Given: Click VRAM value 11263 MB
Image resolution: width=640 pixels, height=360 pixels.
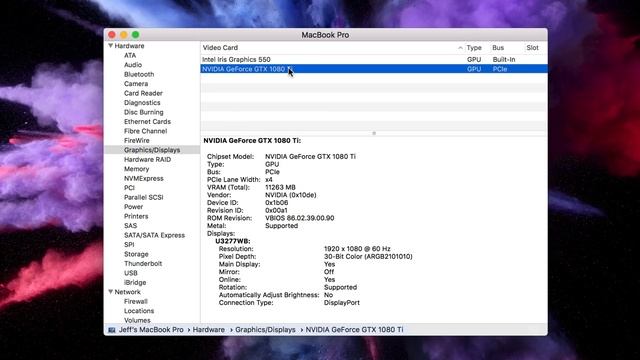Looking at the screenshot, I should (280, 187).
